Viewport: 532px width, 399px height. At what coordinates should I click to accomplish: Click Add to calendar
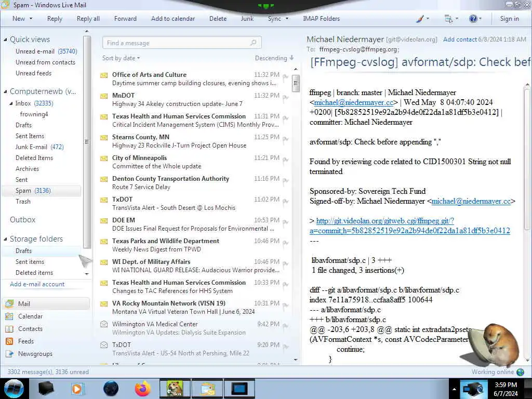point(173,19)
